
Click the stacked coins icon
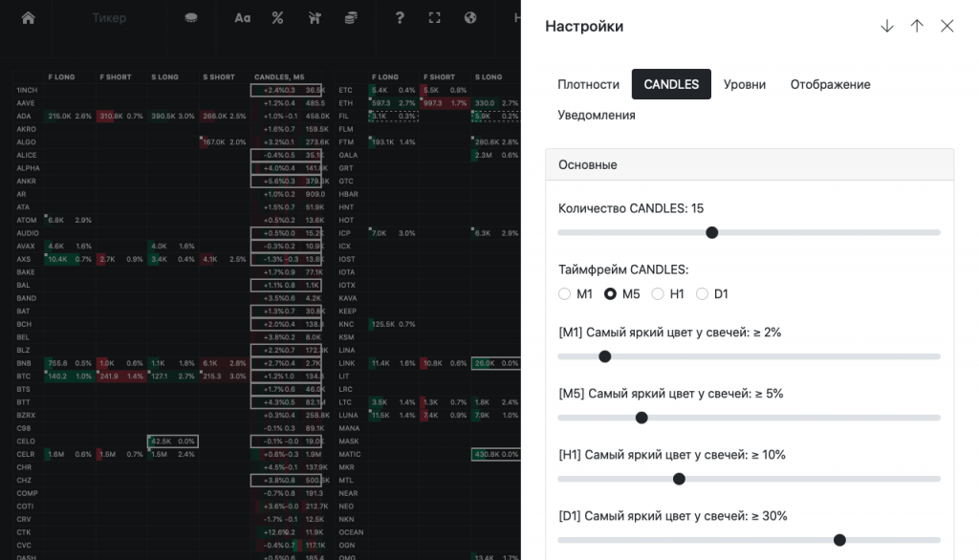tap(352, 18)
